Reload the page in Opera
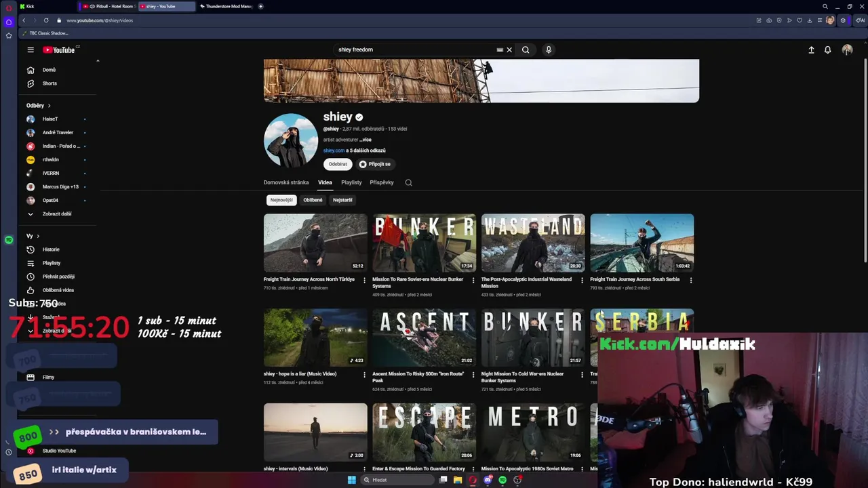The image size is (868, 488). click(46, 20)
